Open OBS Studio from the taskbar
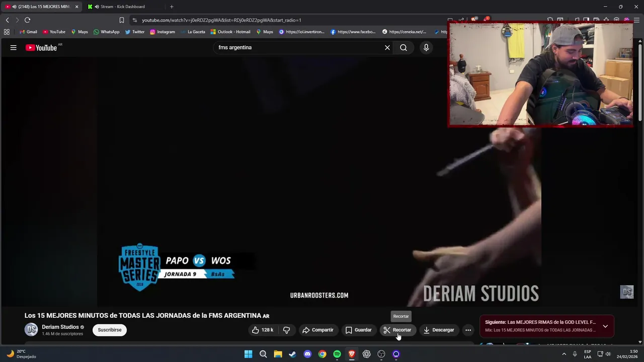 (x=381, y=354)
